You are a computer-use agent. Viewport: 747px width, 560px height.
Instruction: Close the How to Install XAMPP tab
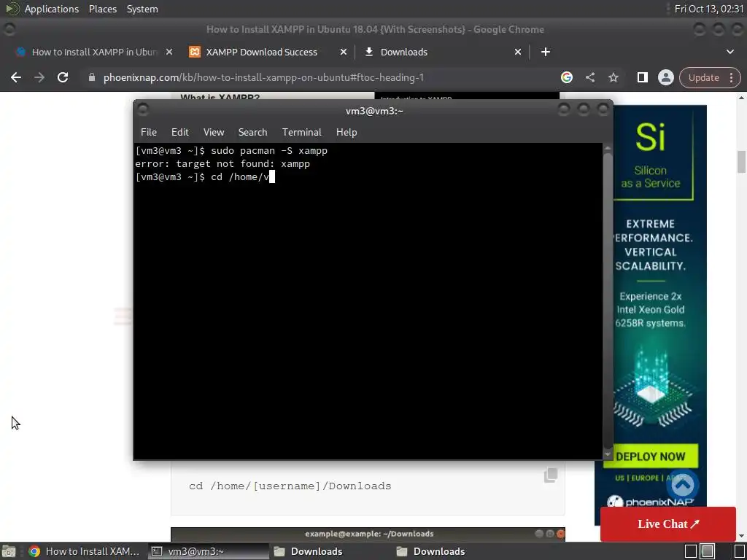169,52
